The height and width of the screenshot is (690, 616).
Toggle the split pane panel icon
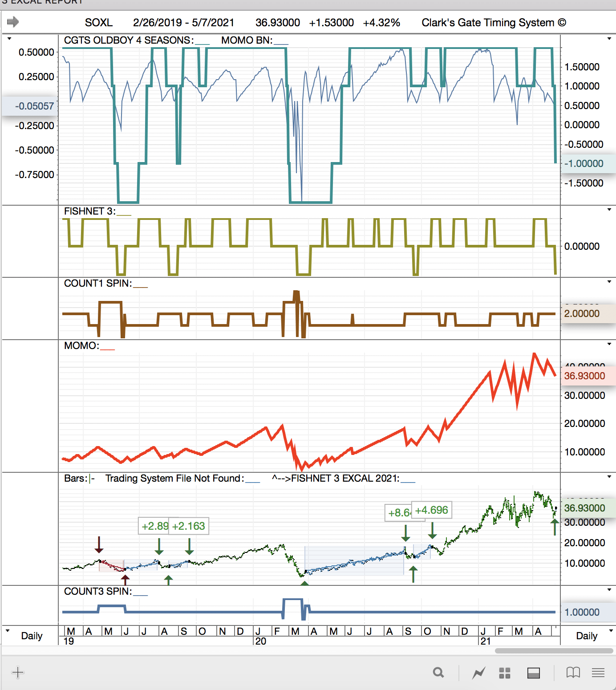[x=534, y=673]
